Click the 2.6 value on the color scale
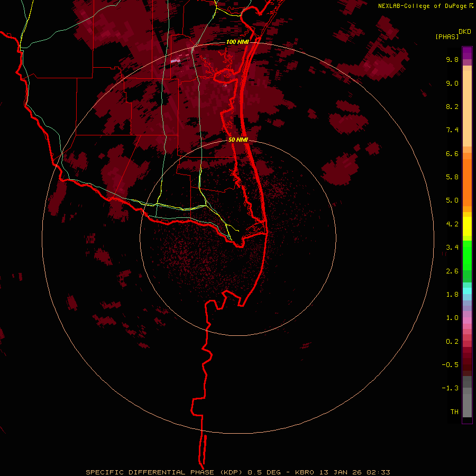The image size is (476, 476). [x=452, y=271]
